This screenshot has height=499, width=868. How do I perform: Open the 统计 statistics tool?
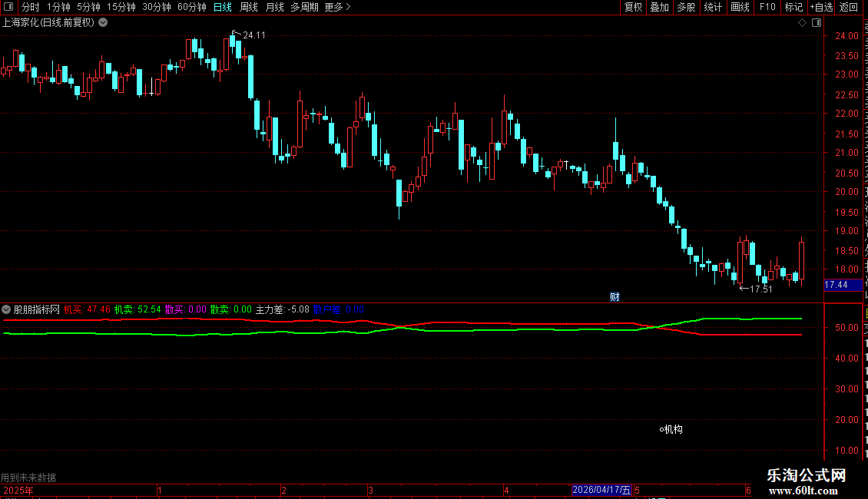click(712, 7)
